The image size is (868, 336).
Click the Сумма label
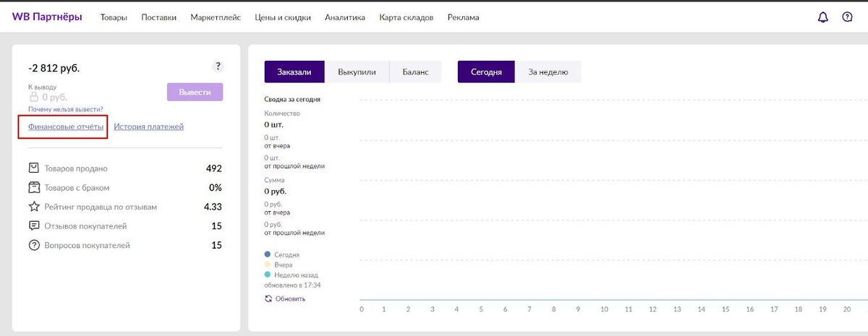[x=275, y=180]
